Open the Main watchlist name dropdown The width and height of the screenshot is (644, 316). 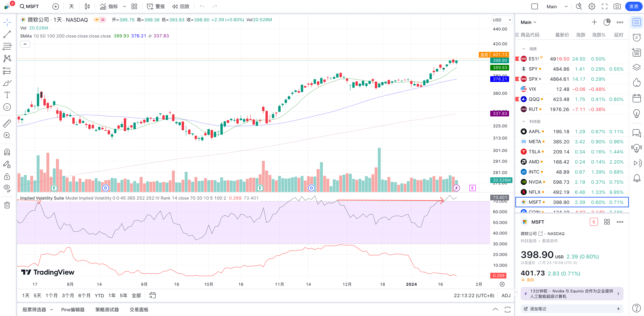click(528, 22)
